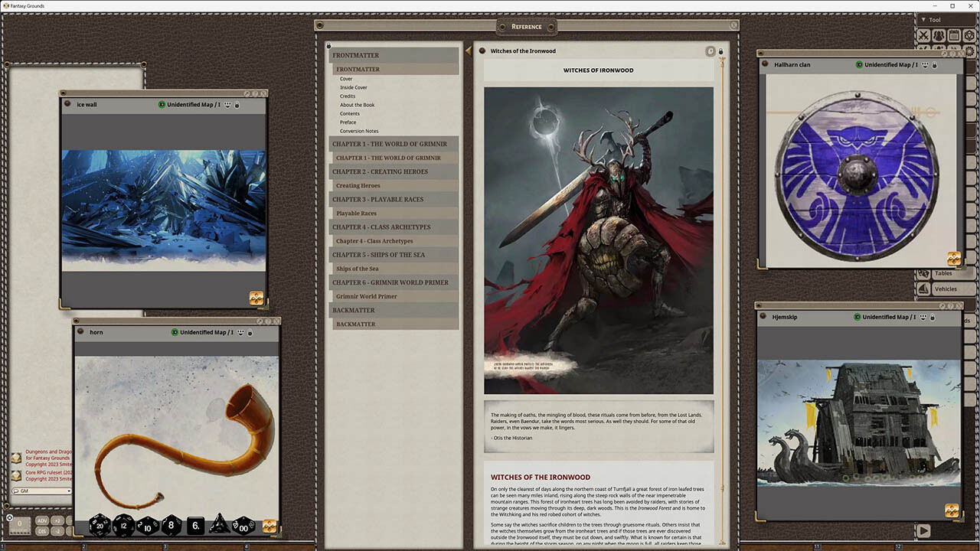The image size is (980, 551).
Task: Click the gold toolbar icon on Hjemskip image
Action: point(952,510)
